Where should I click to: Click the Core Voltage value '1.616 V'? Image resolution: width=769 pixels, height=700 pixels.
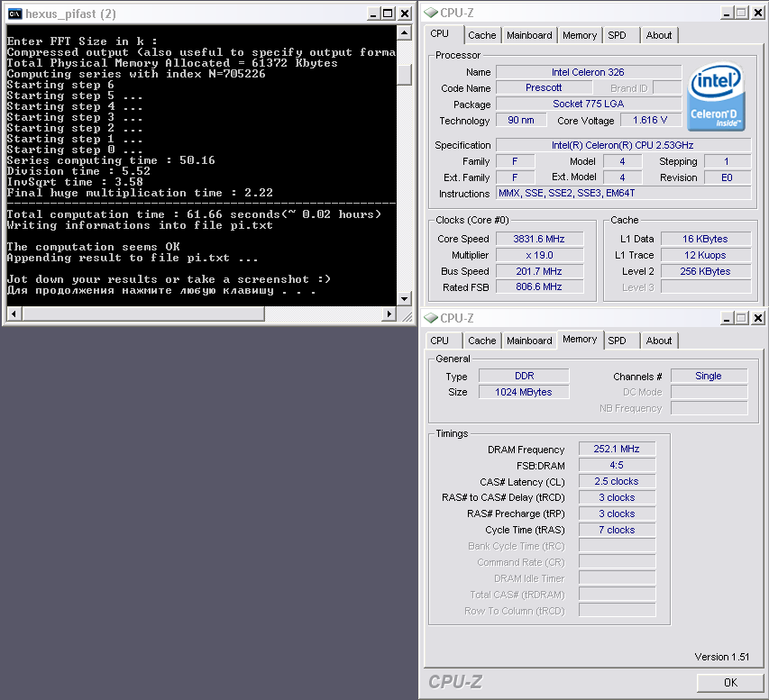coord(650,120)
